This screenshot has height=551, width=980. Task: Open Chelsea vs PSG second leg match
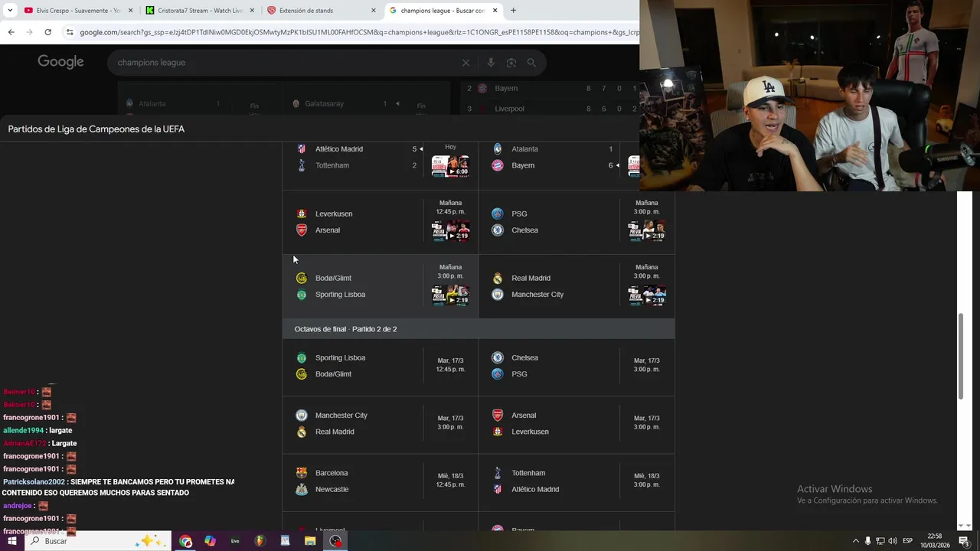[x=577, y=366]
